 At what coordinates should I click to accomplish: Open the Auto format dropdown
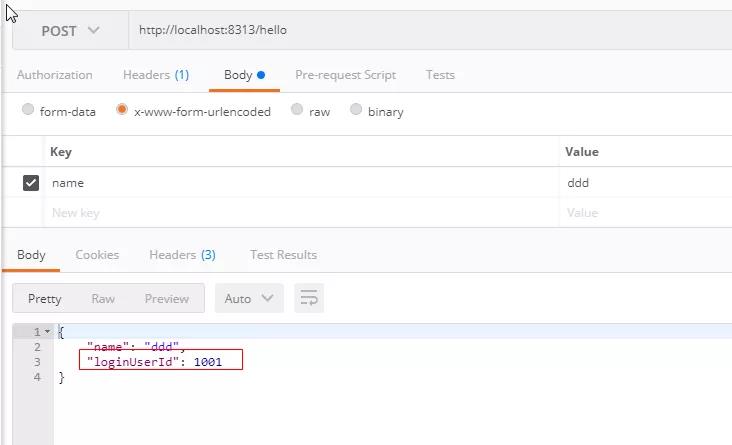(x=249, y=298)
